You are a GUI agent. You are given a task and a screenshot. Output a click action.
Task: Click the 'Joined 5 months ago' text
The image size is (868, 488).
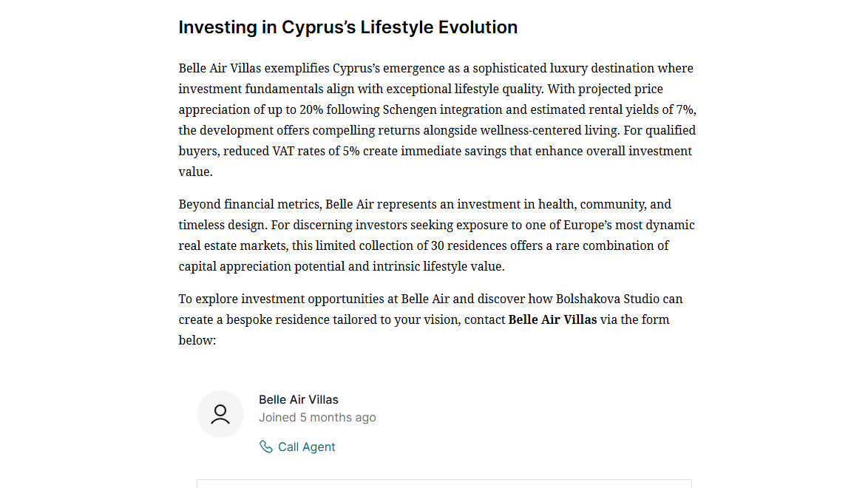click(x=317, y=417)
